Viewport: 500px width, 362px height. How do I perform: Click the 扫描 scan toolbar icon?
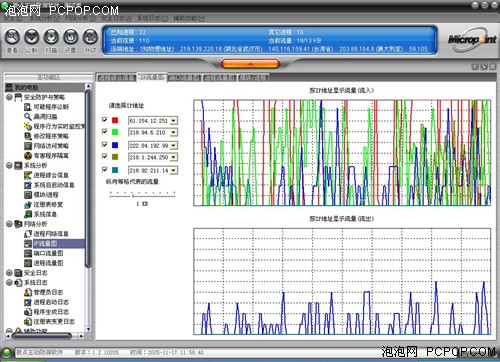[x=51, y=37]
